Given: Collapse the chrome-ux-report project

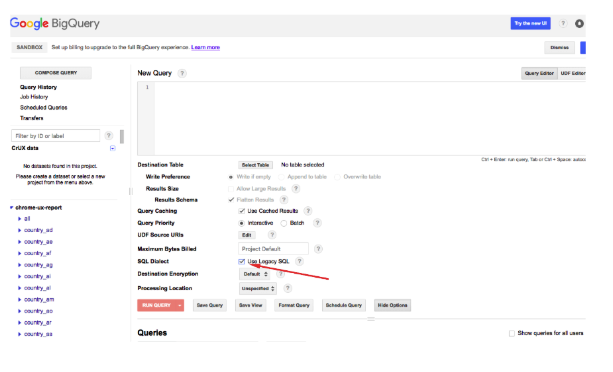Looking at the screenshot, I should pyautogui.click(x=12, y=207).
